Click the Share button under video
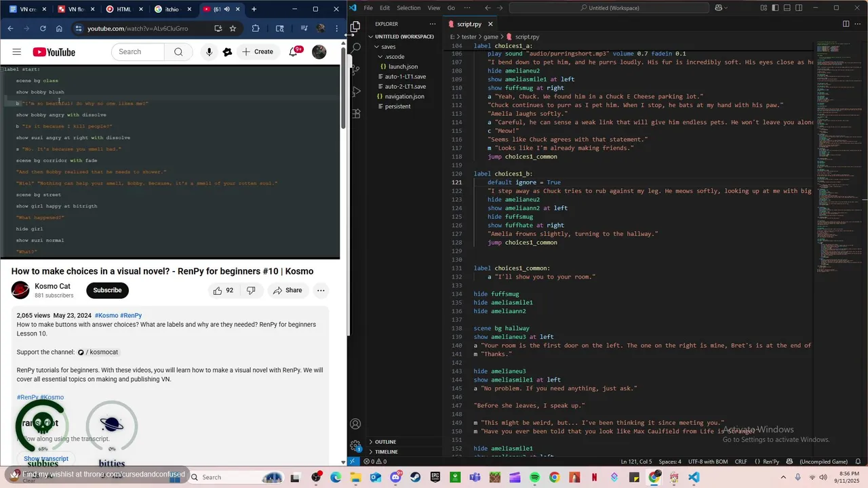868x488 pixels. (x=288, y=290)
